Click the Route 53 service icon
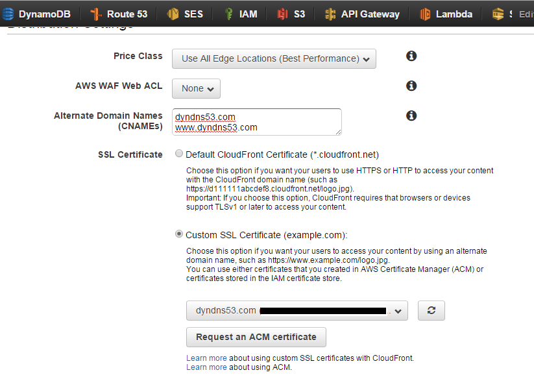The height and width of the screenshot is (392, 534). pyautogui.click(x=96, y=14)
